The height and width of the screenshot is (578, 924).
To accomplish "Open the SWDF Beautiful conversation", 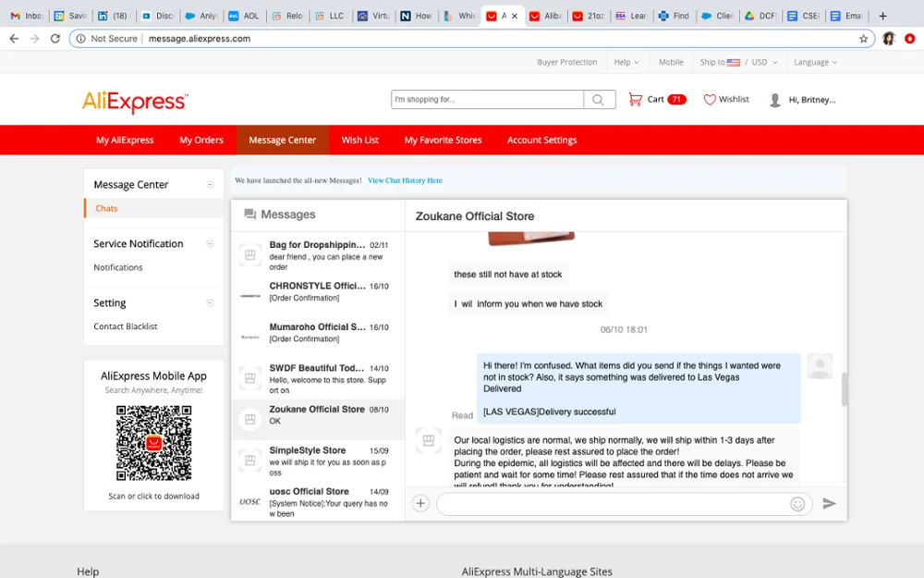I will click(x=318, y=378).
